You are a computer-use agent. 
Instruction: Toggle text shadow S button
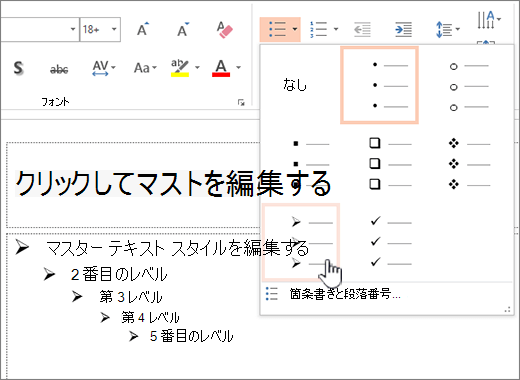(x=19, y=68)
